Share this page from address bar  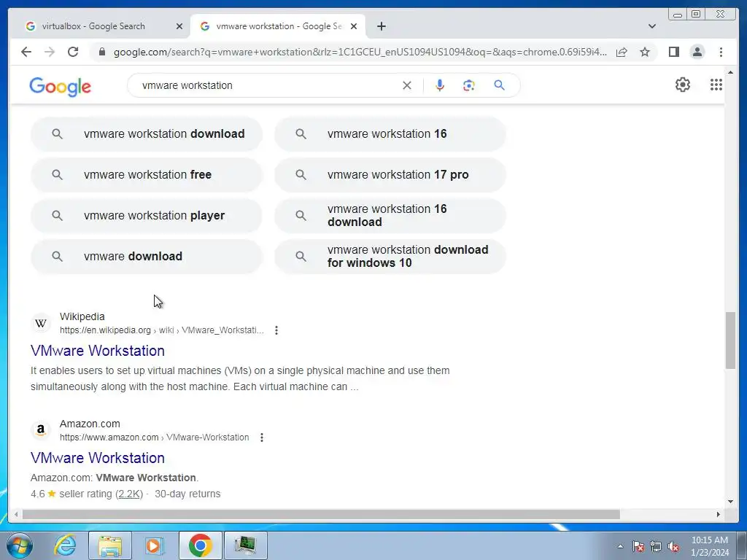click(622, 52)
